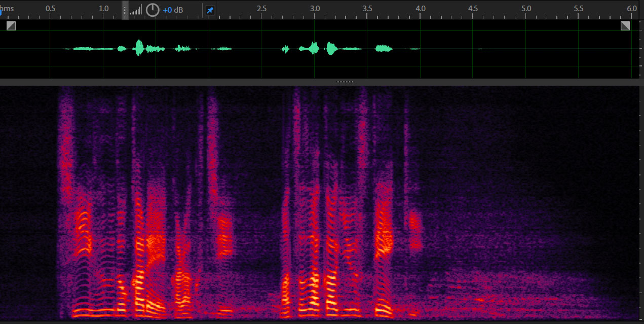Grab the HUD drag grip handle
This screenshot has width=644, height=324.
pyautogui.click(x=125, y=10)
